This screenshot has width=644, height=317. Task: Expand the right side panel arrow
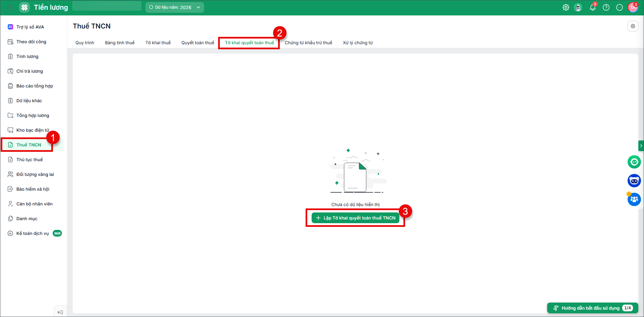click(x=641, y=146)
